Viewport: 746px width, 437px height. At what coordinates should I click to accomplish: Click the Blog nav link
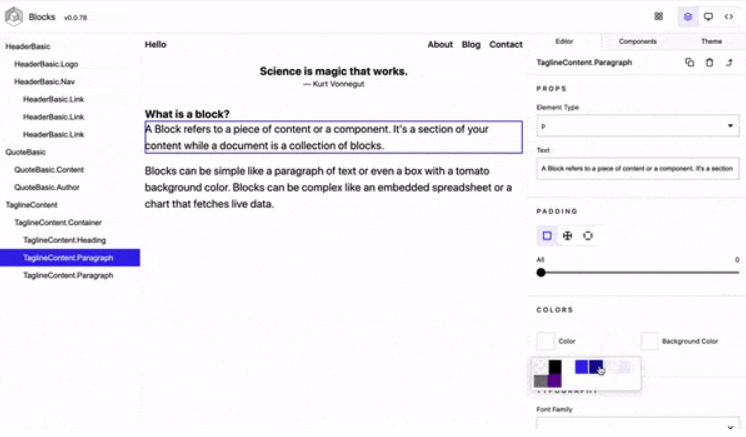[471, 44]
